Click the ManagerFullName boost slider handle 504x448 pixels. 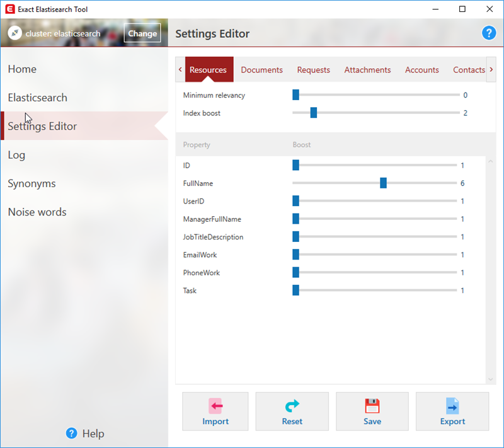click(295, 219)
